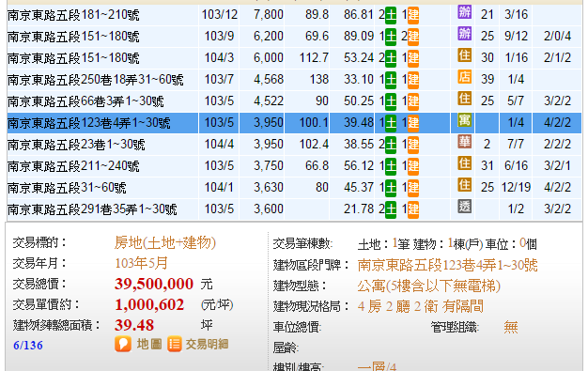Click price 3,600 cell
The height and width of the screenshot is (371, 588).
click(x=269, y=209)
